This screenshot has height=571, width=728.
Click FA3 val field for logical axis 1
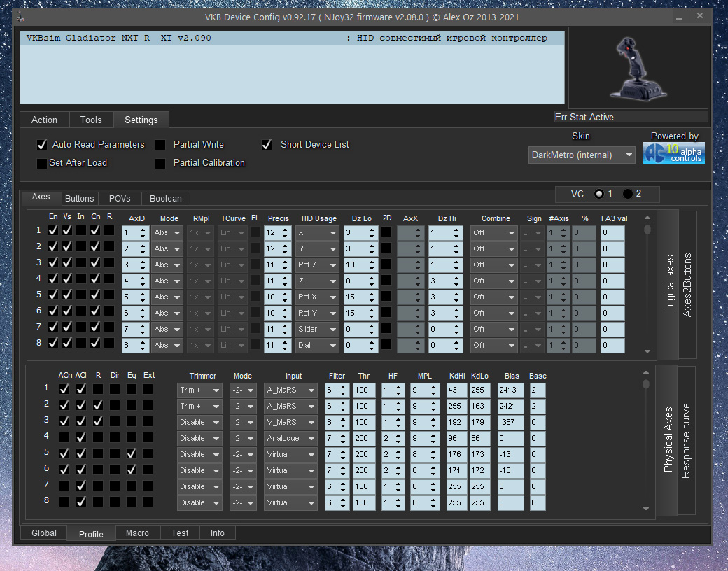coord(612,232)
